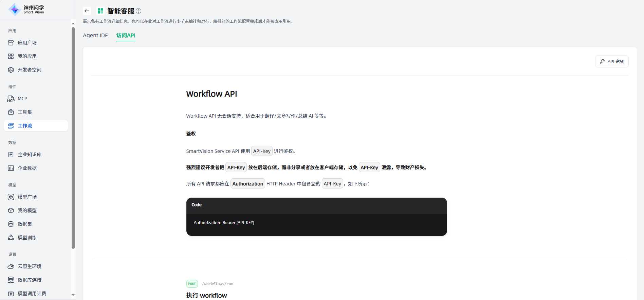Open 企业知识库 menu item
This screenshot has width=644, height=300.
pyautogui.click(x=30, y=155)
